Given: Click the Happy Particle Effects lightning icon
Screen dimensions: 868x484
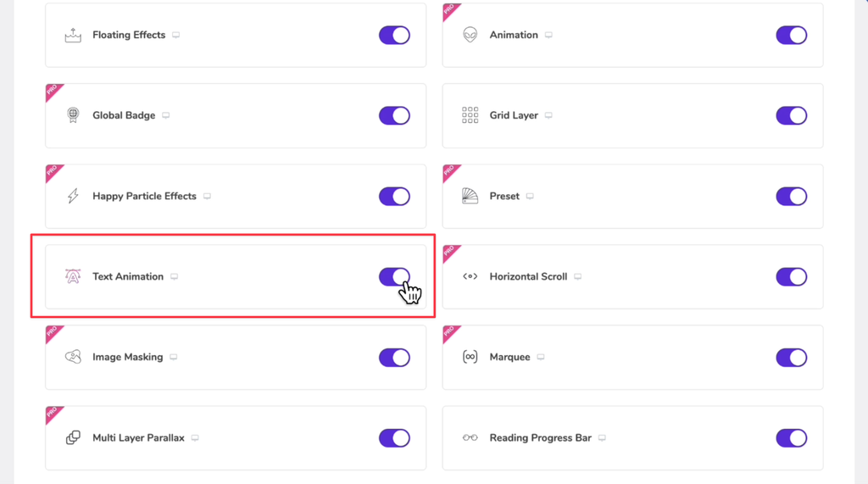Looking at the screenshot, I should (x=73, y=196).
